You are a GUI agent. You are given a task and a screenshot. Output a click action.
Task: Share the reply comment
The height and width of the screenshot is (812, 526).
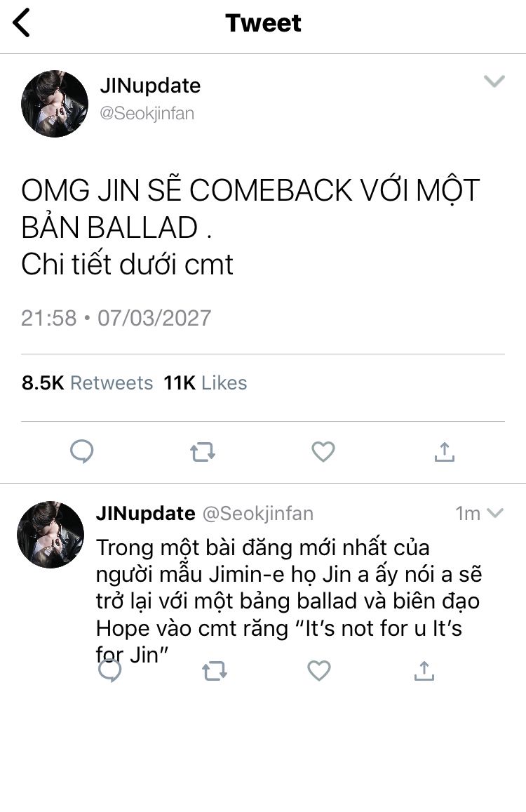[x=424, y=671]
